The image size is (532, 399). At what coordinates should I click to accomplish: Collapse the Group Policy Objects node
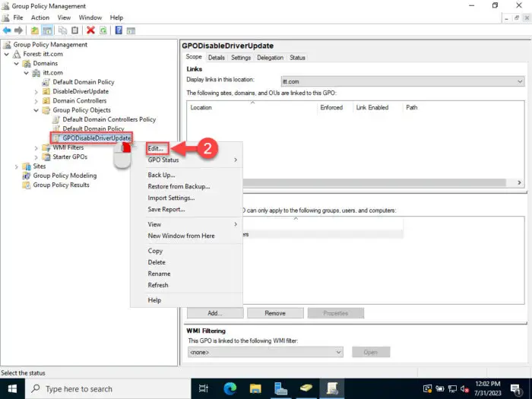pyautogui.click(x=36, y=110)
